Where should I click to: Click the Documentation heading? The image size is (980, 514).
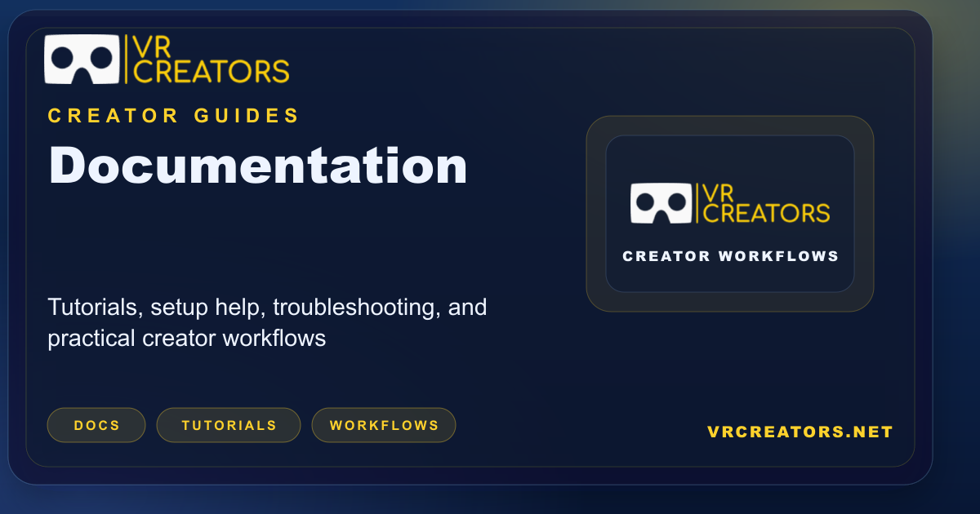(x=258, y=166)
